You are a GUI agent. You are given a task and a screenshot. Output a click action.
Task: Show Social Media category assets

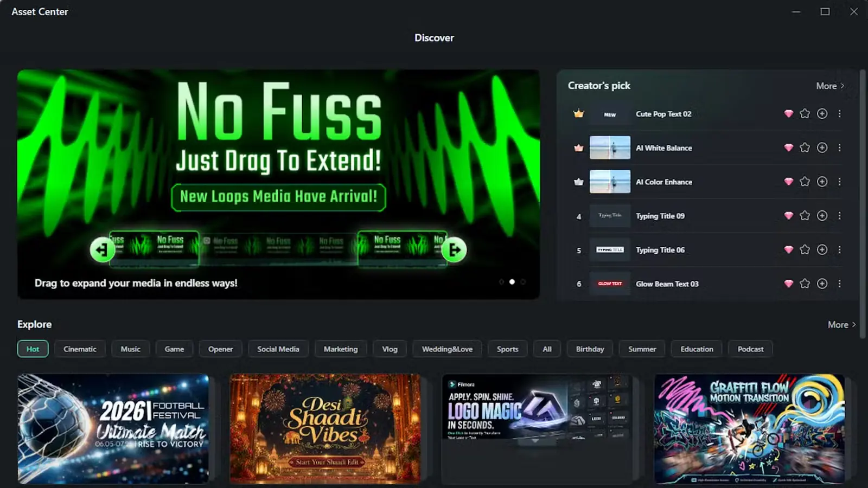pyautogui.click(x=278, y=349)
